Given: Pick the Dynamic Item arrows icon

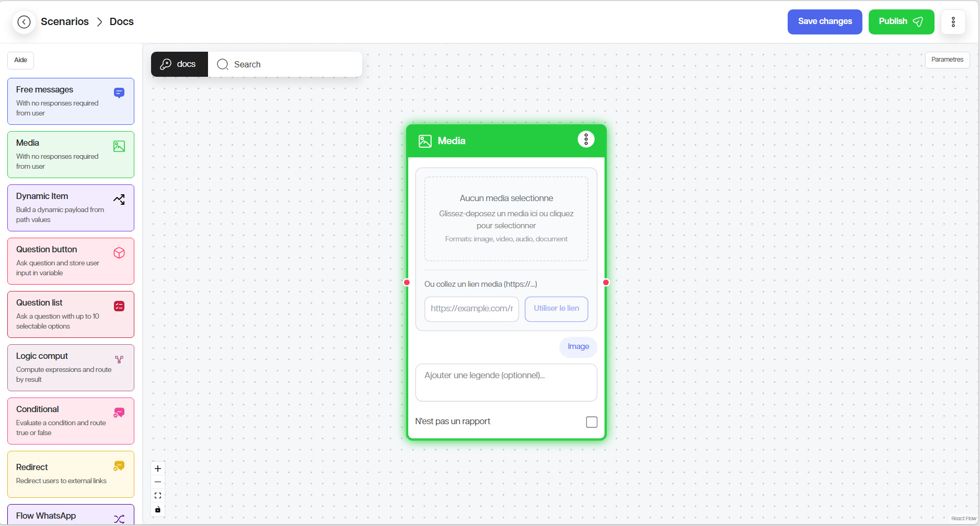Looking at the screenshot, I should (119, 200).
